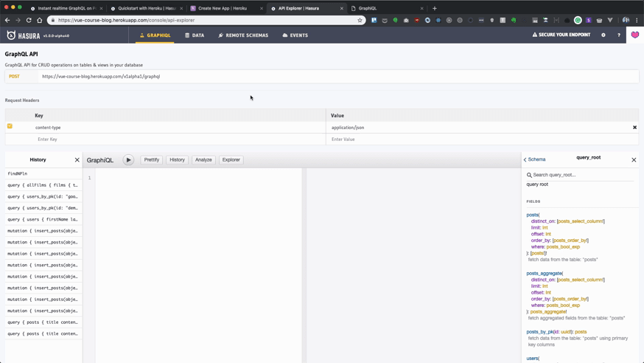
Task: Bookmark page with the star icon
Action: (360, 20)
